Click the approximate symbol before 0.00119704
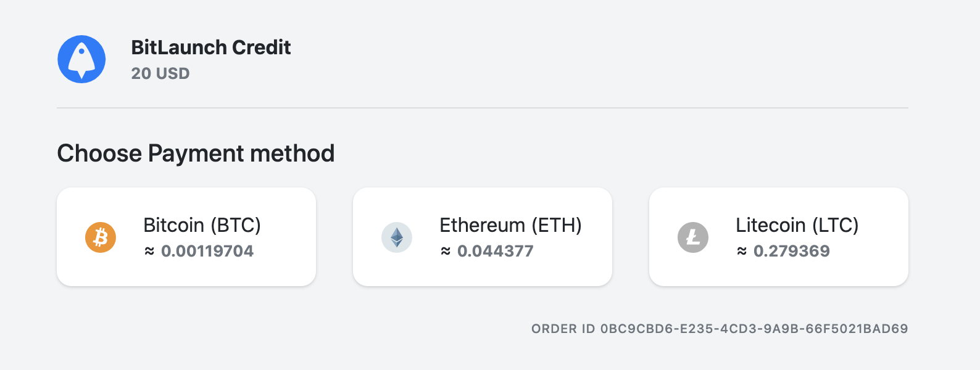The width and height of the screenshot is (980, 370). tap(149, 251)
